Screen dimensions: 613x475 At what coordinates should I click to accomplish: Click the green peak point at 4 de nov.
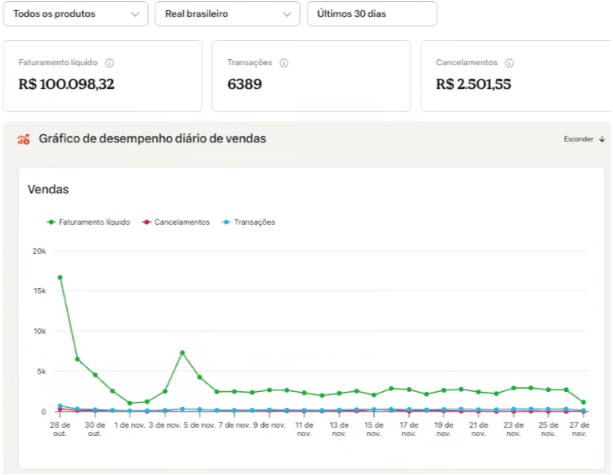(x=182, y=353)
